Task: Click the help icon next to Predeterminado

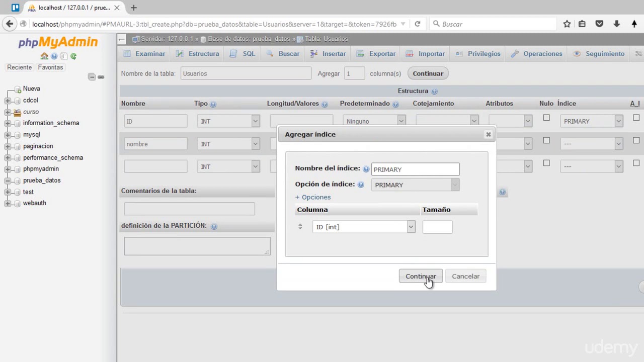Action: pyautogui.click(x=395, y=104)
